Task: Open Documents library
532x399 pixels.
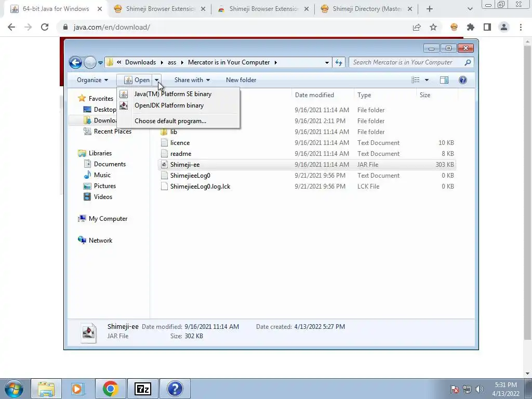Action: click(x=110, y=164)
